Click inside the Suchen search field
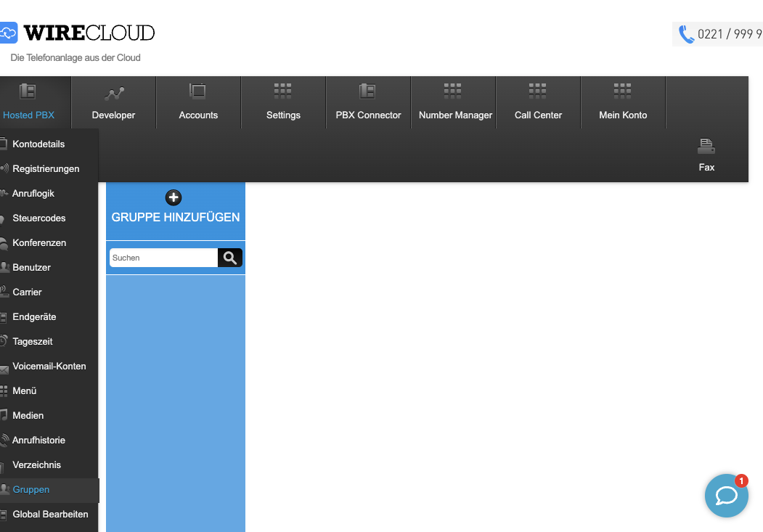The width and height of the screenshot is (763, 532). coord(160,257)
